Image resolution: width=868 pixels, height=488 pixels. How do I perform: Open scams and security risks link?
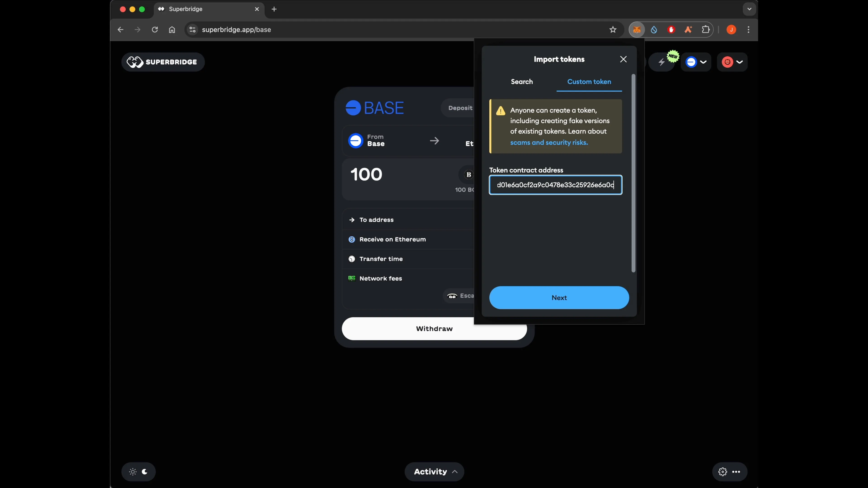click(549, 143)
